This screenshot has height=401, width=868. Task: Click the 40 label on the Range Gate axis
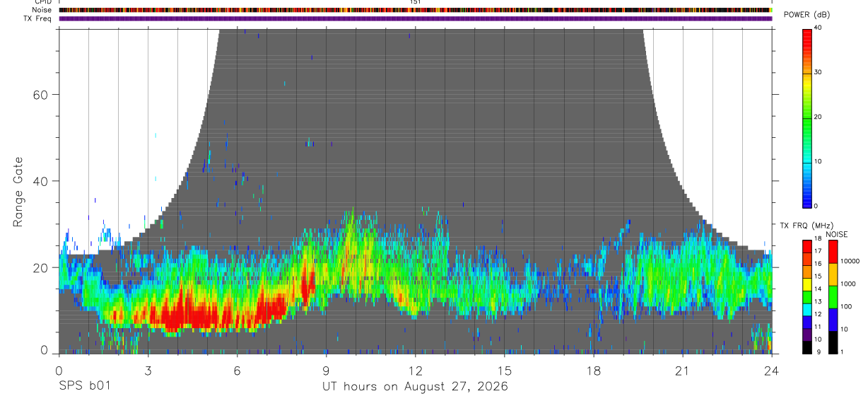click(x=41, y=181)
